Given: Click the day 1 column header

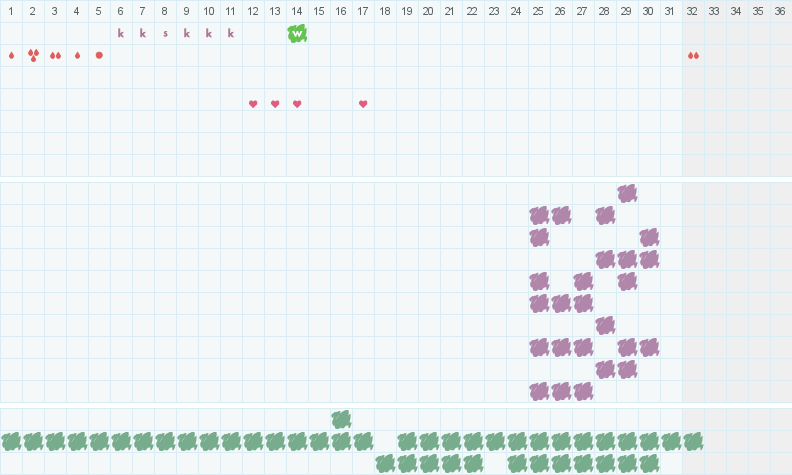Looking at the screenshot, I should [11, 11].
